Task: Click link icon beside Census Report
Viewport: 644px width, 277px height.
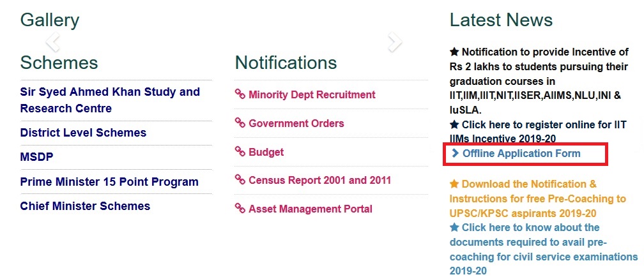Action: coord(240,180)
